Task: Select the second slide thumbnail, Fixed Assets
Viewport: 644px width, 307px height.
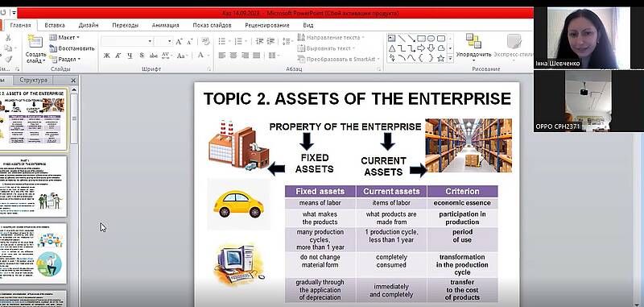Action: point(34,186)
